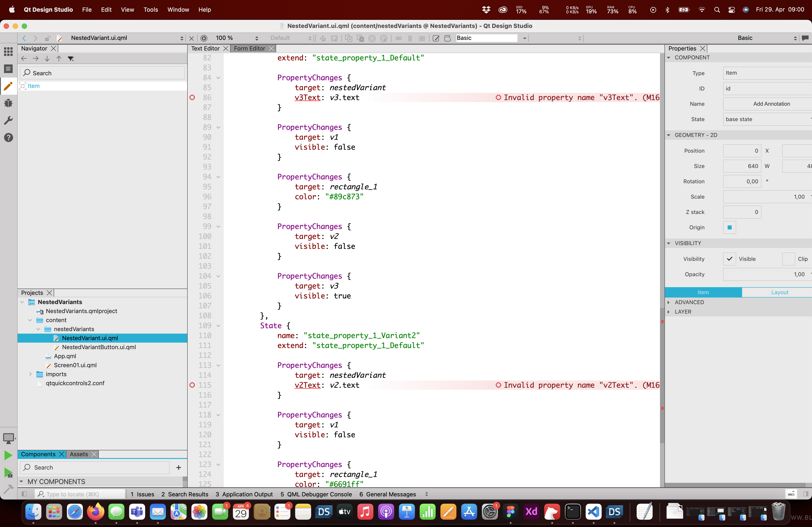Open the Projects wrench mode icon
The image size is (812, 527).
pos(8,120)
